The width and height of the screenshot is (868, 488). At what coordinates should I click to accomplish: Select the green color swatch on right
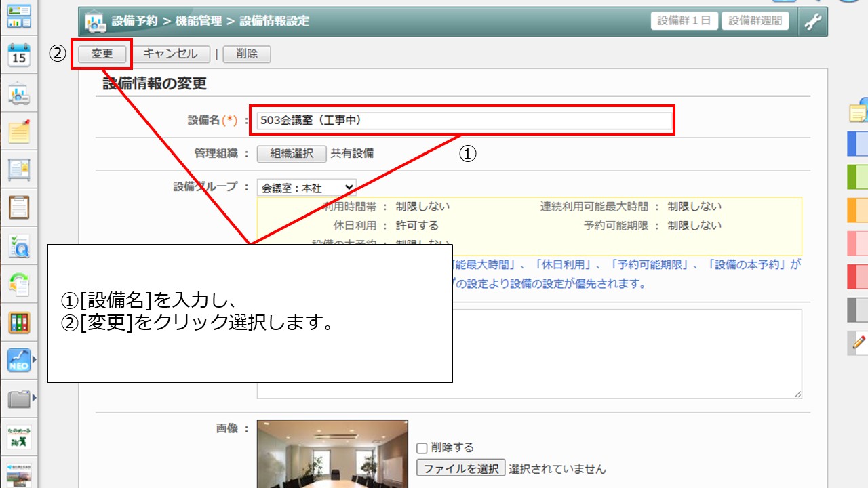click(x=858, y=177)
